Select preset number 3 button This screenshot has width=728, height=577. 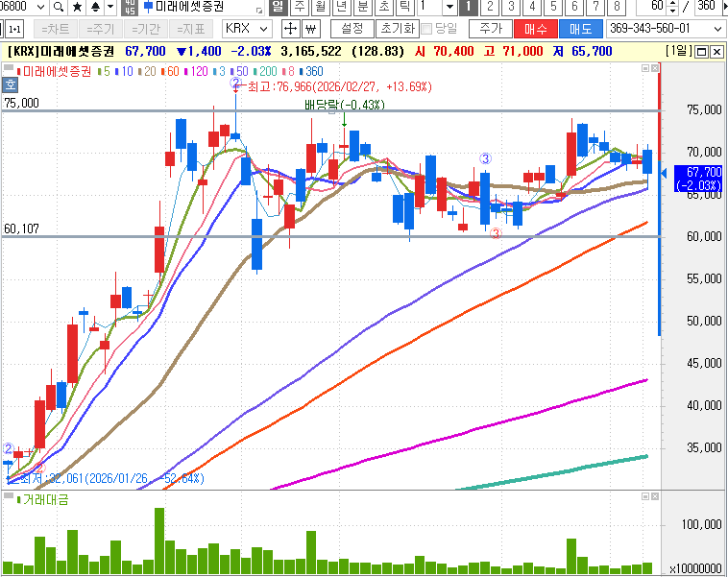click(x=511, y=7)
